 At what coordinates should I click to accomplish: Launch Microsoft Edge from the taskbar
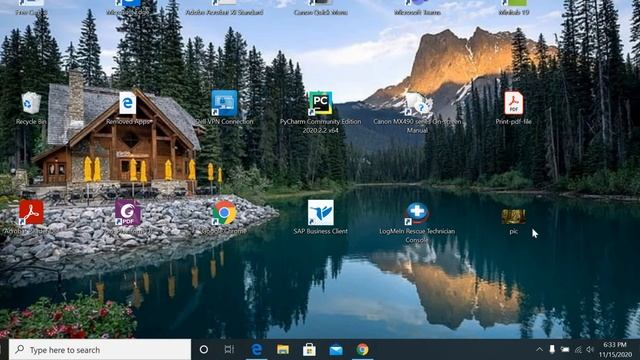[256, 349]
